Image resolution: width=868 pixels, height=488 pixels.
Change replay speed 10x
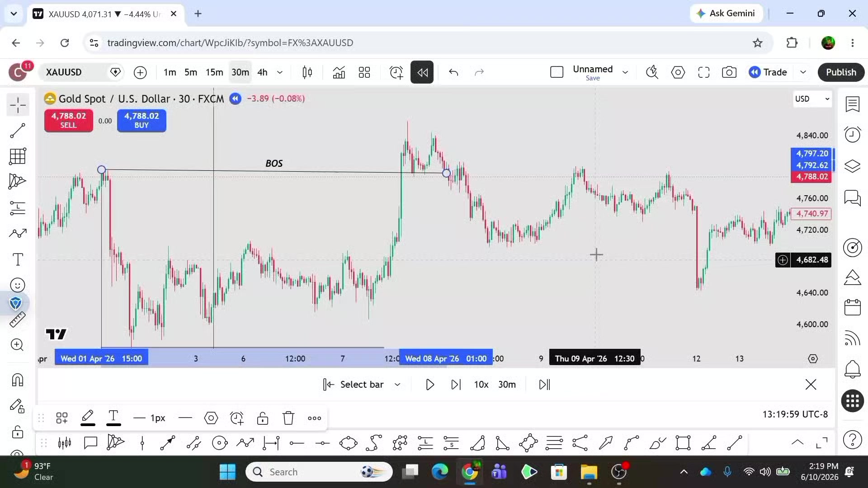point(481,385)
